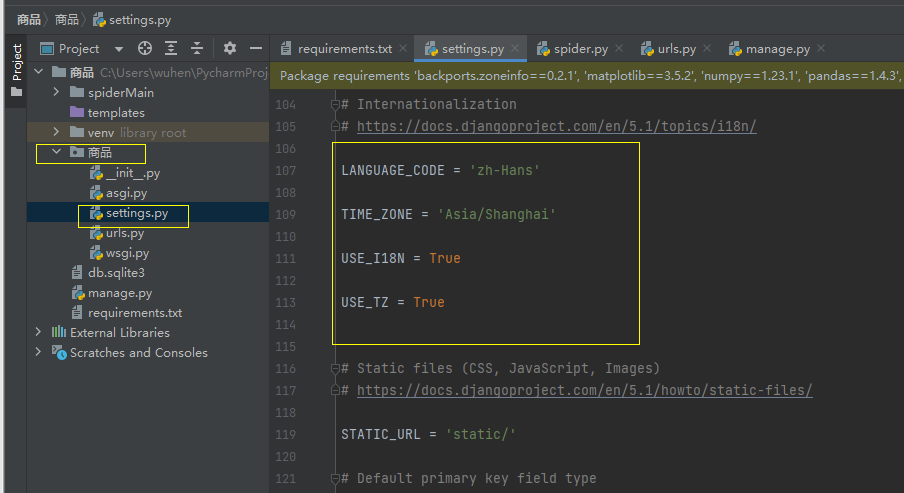Click the Collapse All icon in Project panel
904x493 pixels.
[x=197, y=48]
